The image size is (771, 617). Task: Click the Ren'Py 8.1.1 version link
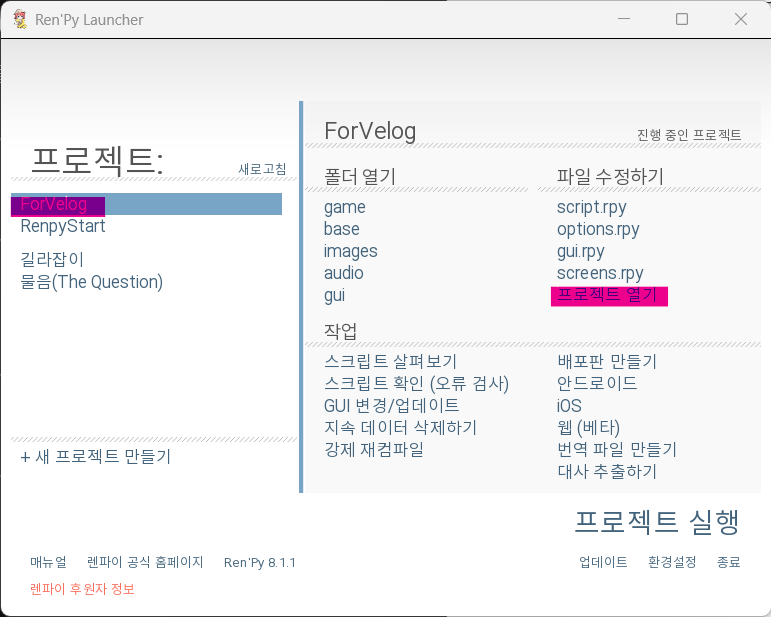260,562
